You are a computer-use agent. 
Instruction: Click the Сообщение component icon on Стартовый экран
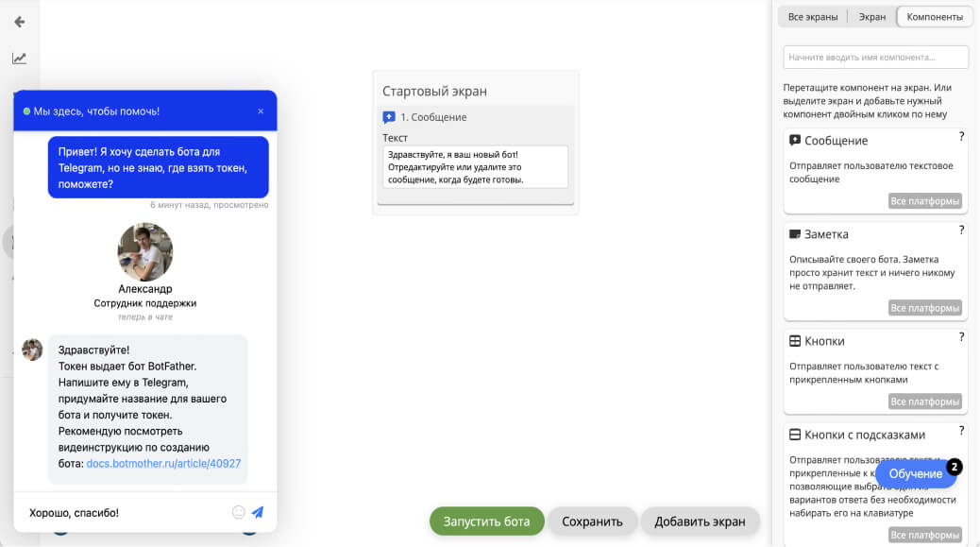click(389, 117)
